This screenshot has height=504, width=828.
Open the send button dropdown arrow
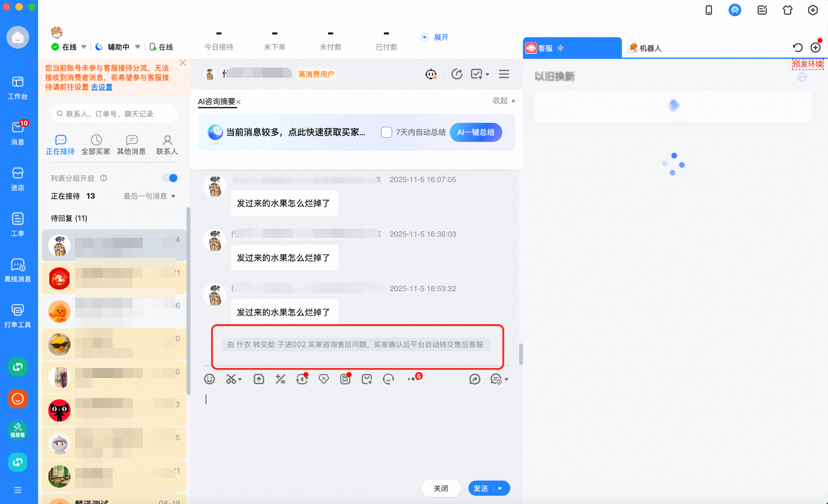(500, 489)
